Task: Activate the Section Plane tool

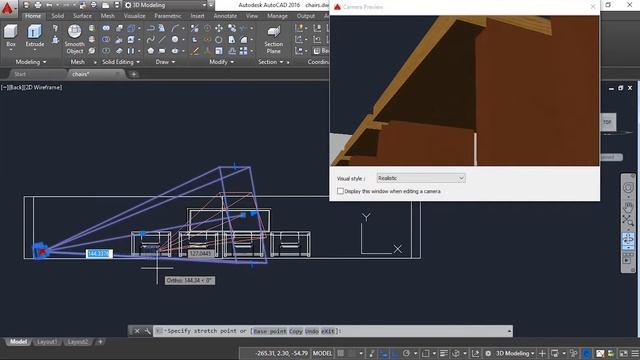Action: (x=273, y=40)
